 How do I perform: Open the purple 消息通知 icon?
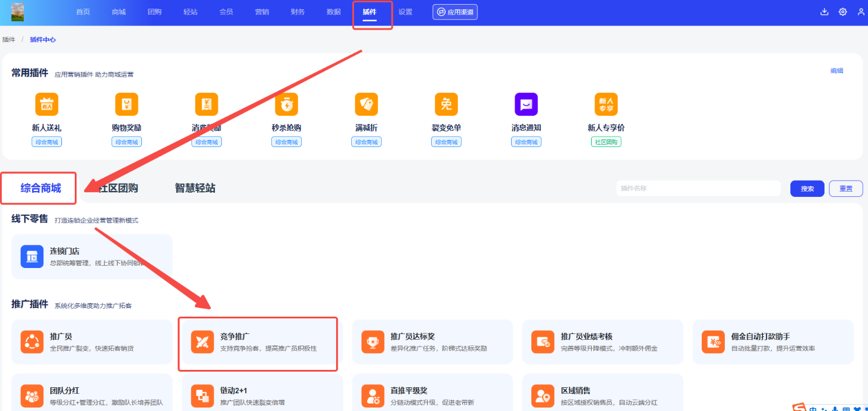tap(526, 104)
